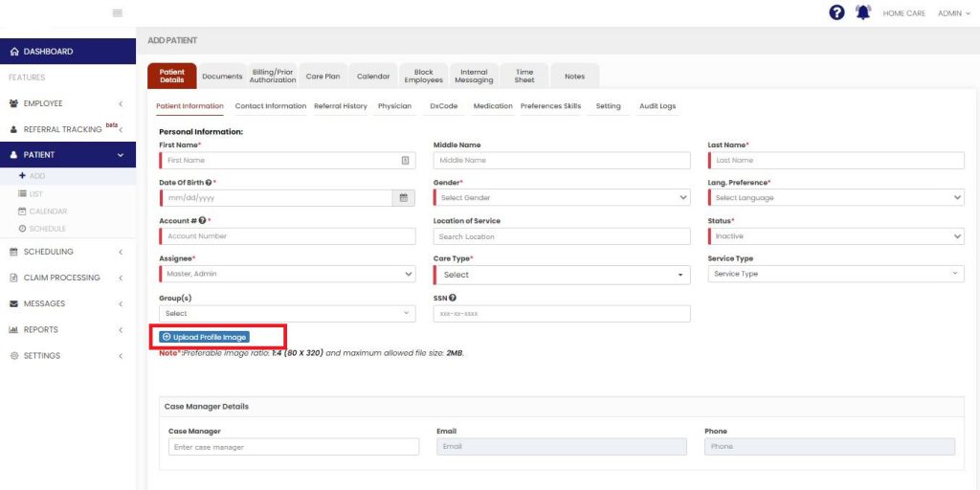The width and height of the screenshot is (980, 490).
Task: Click the Account # help icon
Action: 203,221
